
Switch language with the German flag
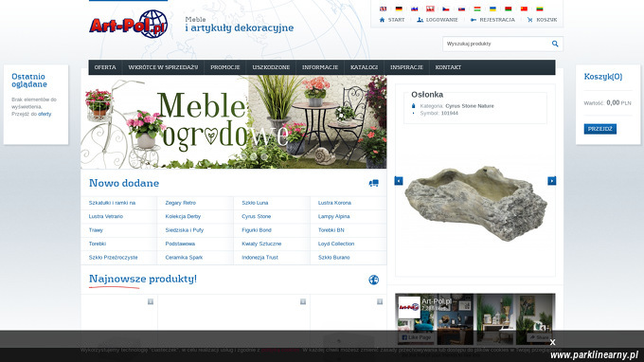[399, 9]
